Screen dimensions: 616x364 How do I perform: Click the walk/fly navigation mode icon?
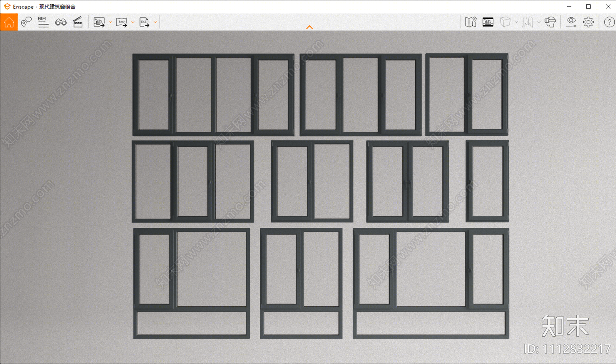coord(527,22)
